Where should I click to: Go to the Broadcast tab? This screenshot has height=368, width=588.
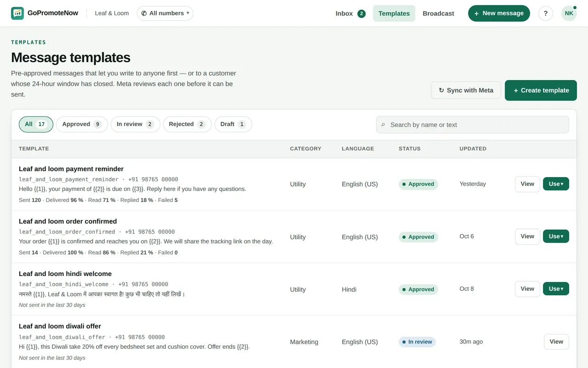(x=438, y=13)
